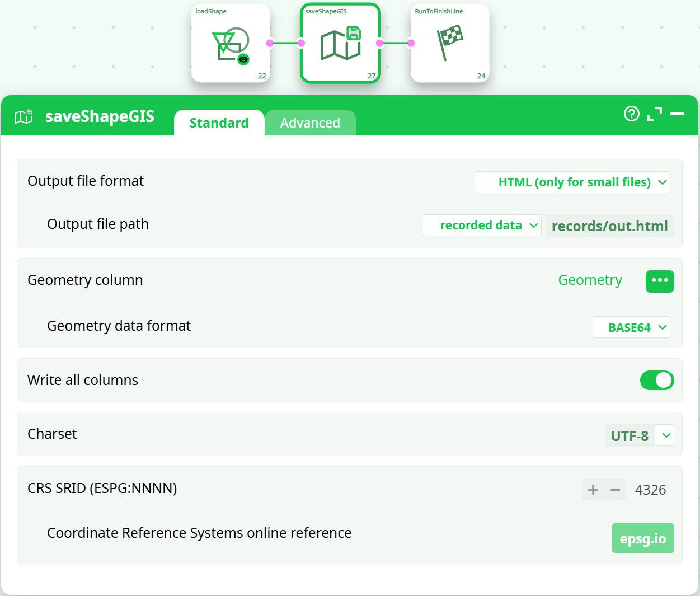
Task: Click the RunToFinishLine checkered flag node
Action: (450, 44)
